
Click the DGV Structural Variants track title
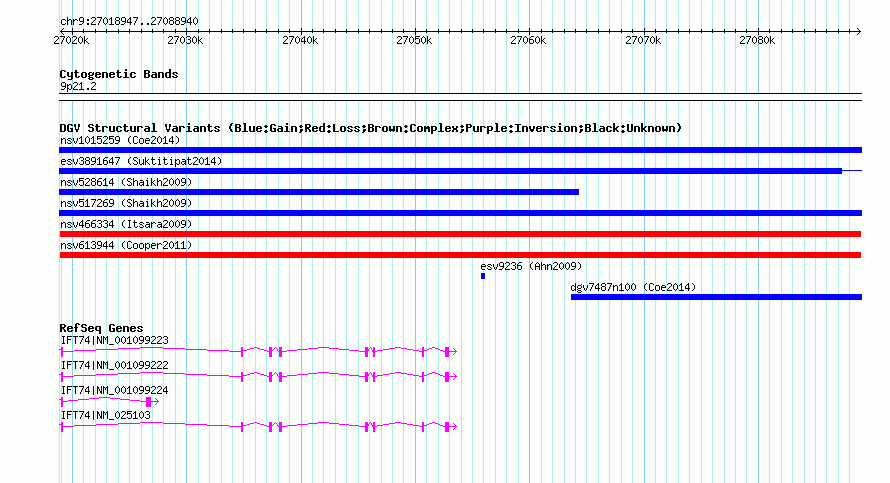371,128
